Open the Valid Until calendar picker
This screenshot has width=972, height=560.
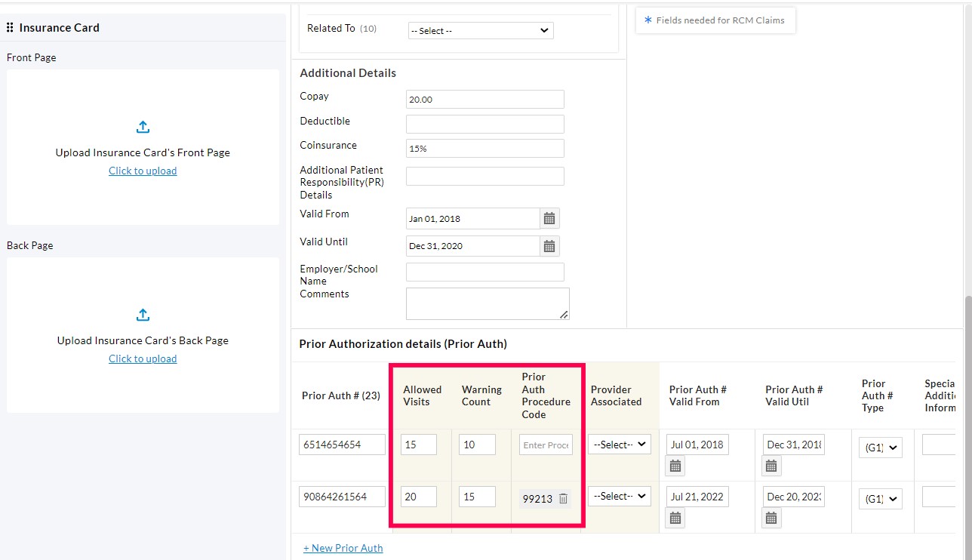click(549, 245)
